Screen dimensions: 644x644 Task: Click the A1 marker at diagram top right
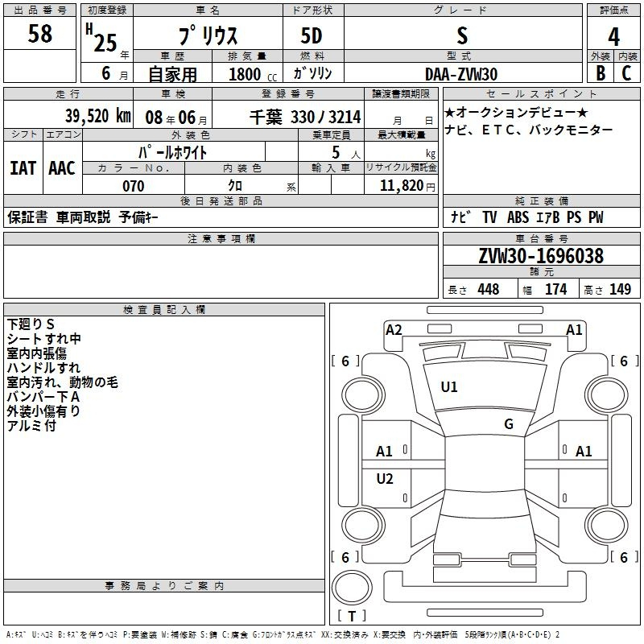574,329
